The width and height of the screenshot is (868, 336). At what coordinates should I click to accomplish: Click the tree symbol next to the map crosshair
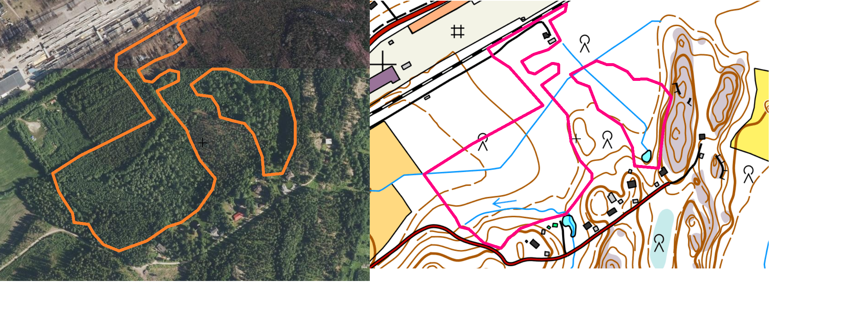[607, 140]
